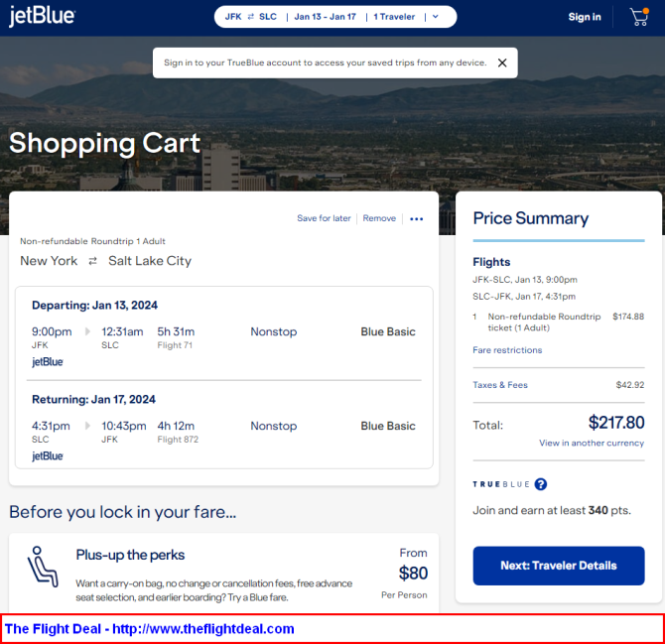Image resolution: width=665 pixels, height=644 pixels.
Task: Click the Shopping Cart page title
Action: (x=104, y=143)
